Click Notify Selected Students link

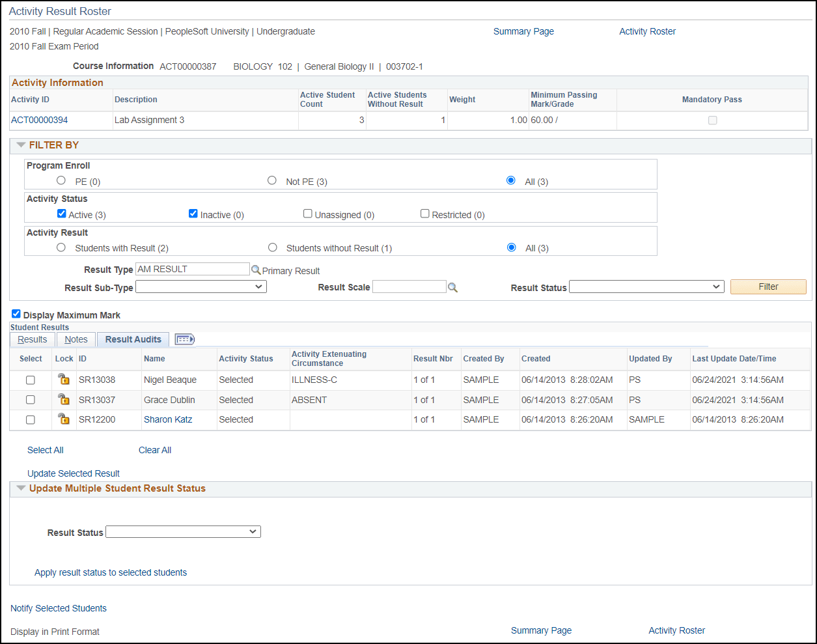point(59,608)
